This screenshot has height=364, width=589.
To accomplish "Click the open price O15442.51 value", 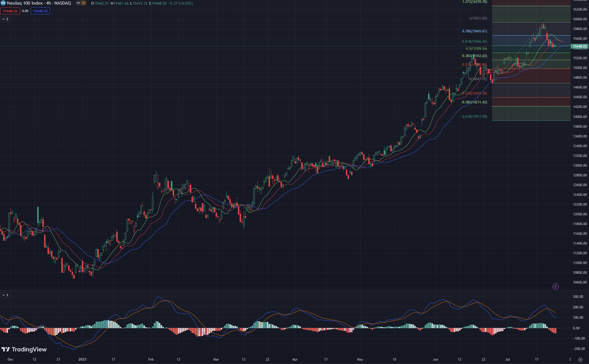I will [x=100, y=3].
